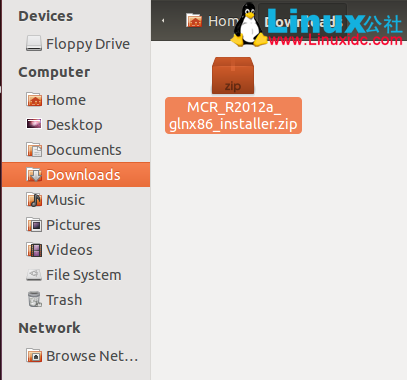The image size is (407, 380).
Task: Click the Devices section header
Action: [46, 16]
